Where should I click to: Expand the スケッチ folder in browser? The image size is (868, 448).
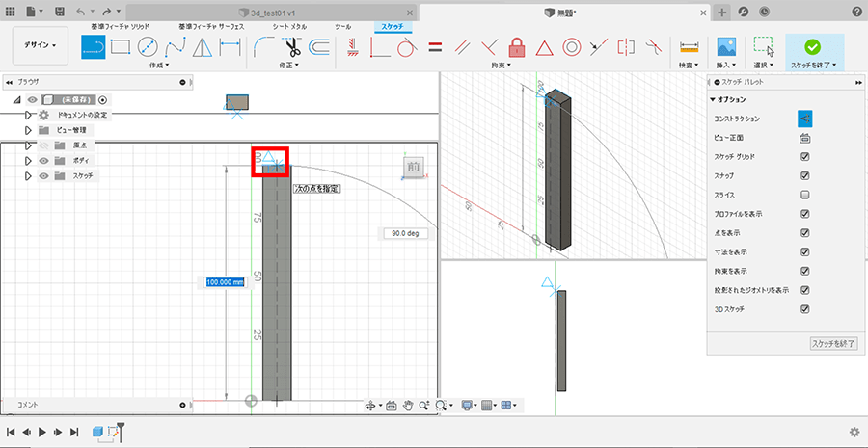pyautogui.click(x=28, y=175)
